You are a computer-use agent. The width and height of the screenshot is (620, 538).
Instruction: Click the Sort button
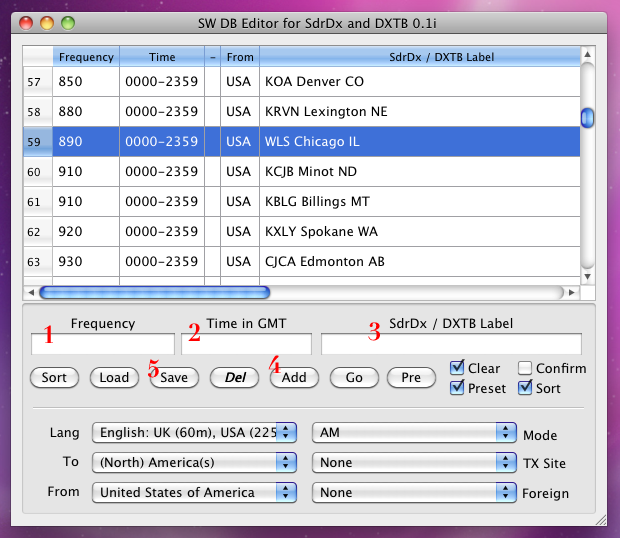click(x=54, y=378)
